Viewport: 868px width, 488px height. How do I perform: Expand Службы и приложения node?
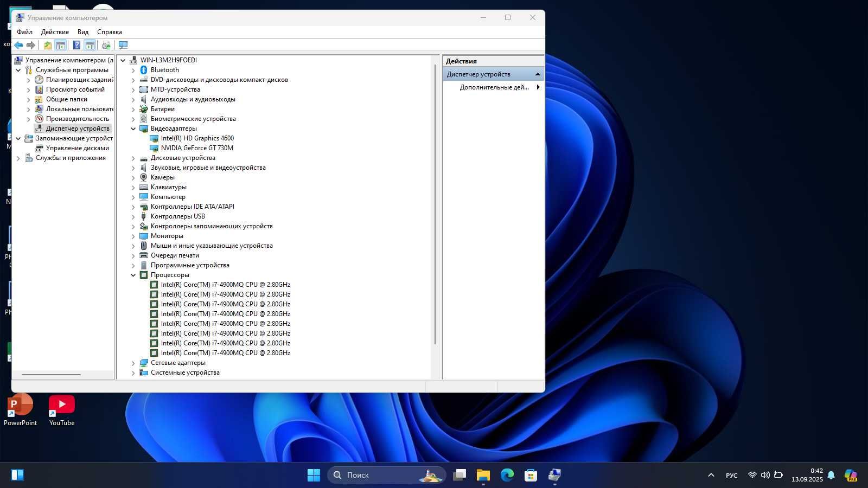coord(18,158)
